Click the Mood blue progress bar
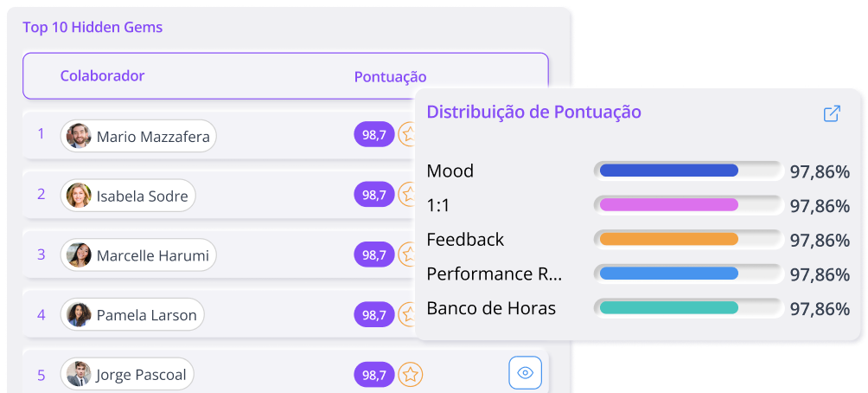Screen dimensions: 868x393 [x=668, y=171]
